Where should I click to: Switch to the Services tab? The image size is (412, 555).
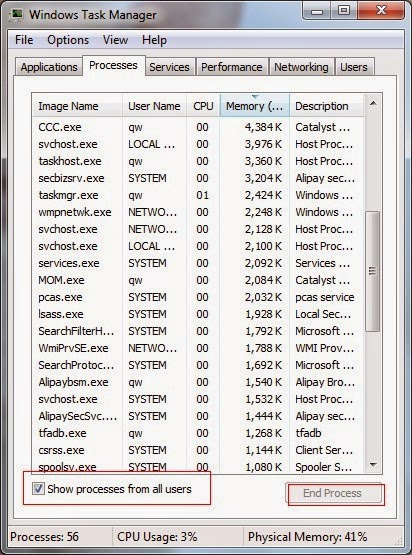(169, 67)
